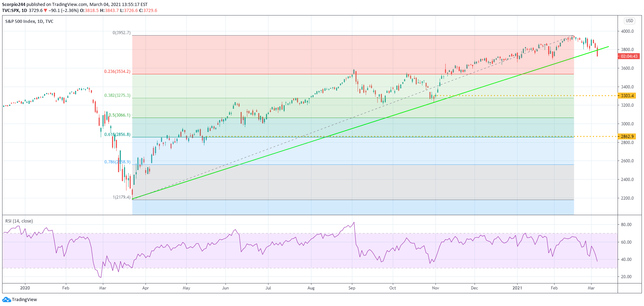Click the 3000.0 price axis label
This screenshot has height=306, width=644.
pos(627,124)
